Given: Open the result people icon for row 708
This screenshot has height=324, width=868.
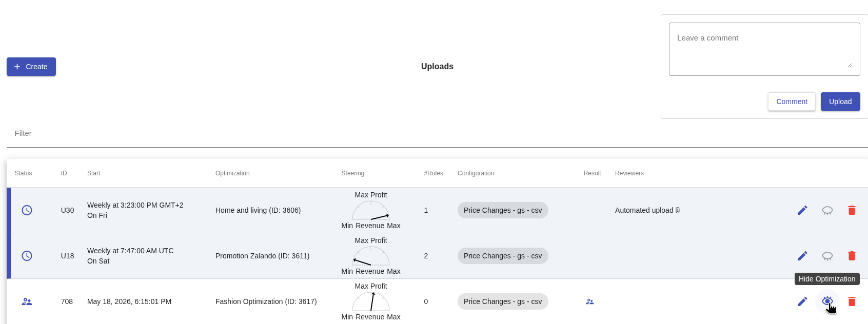Looking at the screenshot, I should coord(590,301).
